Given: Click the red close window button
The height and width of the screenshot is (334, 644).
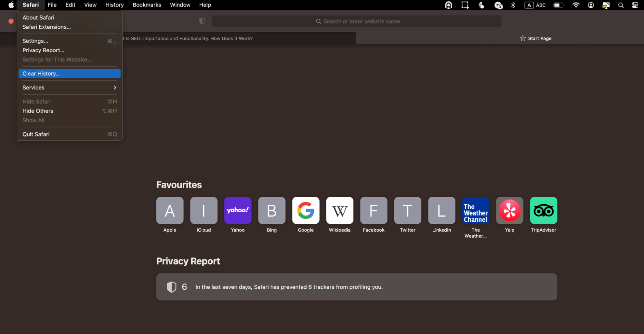Looking at the screenshot, I should pos(11,21).
